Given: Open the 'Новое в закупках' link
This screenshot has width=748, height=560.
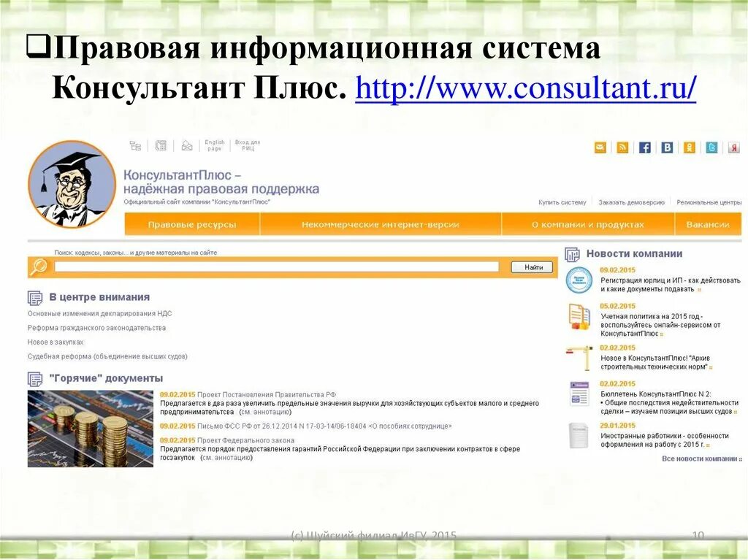Looking at the screenshot, I should point(56,342).
